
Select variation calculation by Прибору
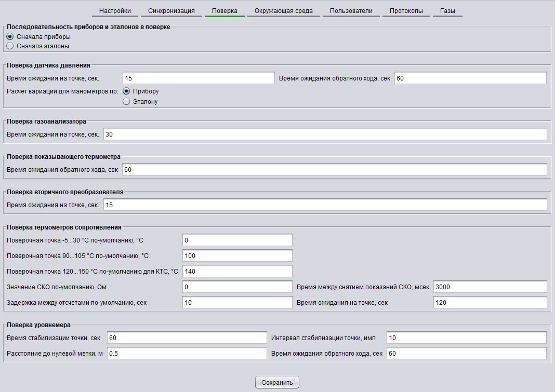(126, 91)
